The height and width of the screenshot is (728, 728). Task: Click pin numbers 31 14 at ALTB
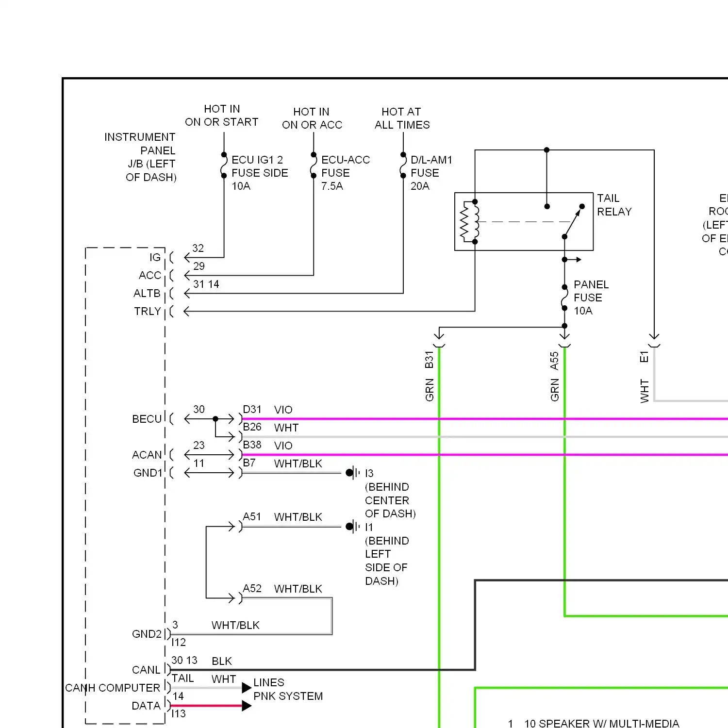(x=206, y=284)
